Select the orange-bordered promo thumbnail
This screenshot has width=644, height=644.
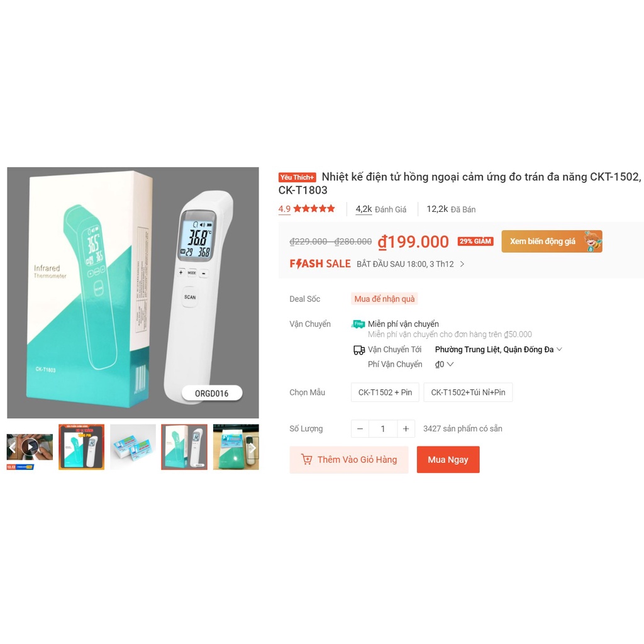(81, 447)
